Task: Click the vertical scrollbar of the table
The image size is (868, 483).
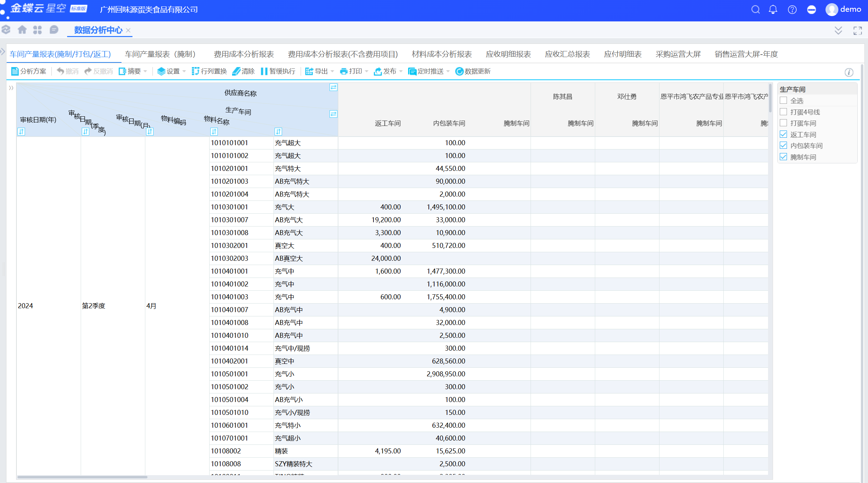Action: (770, 98)
